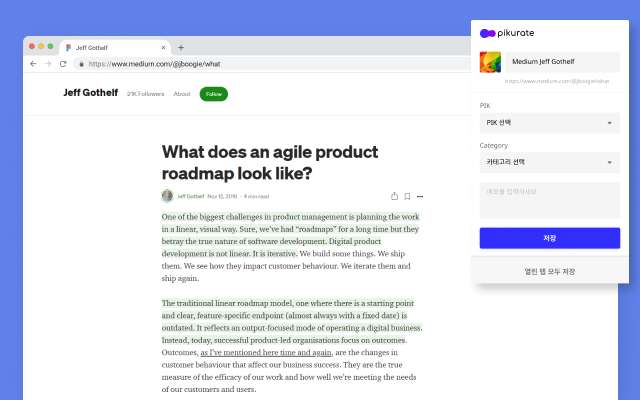
Task: Click the author avatar next to byline
Action: (167, 196)
